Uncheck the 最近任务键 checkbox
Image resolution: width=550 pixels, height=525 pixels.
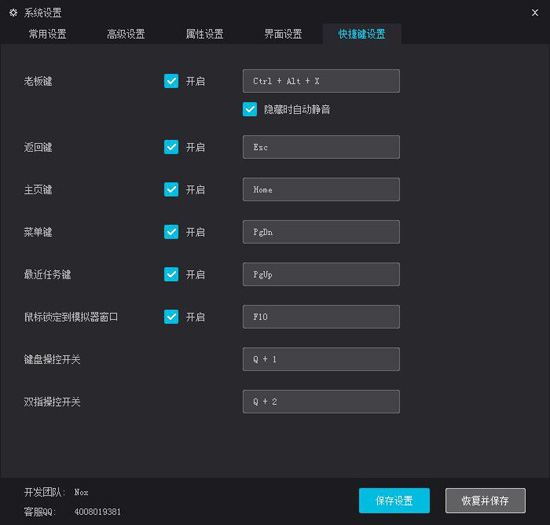[171, 274]
